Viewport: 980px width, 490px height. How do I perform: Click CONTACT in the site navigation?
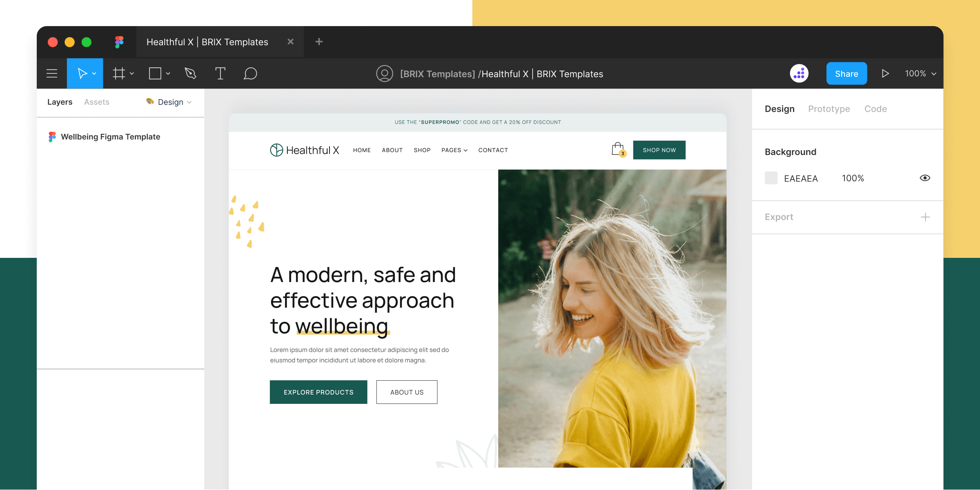click(x=493, y=150)
